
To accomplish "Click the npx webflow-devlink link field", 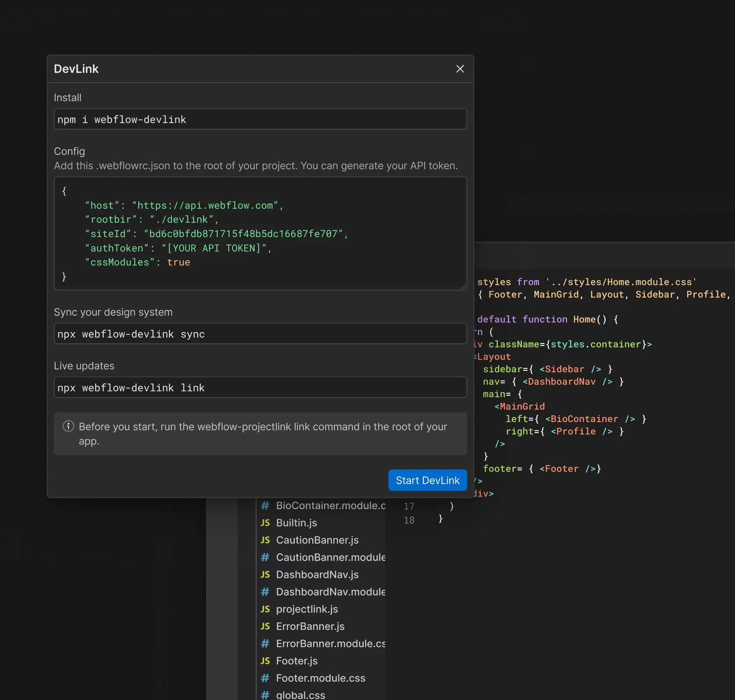I will coord(260,387).
